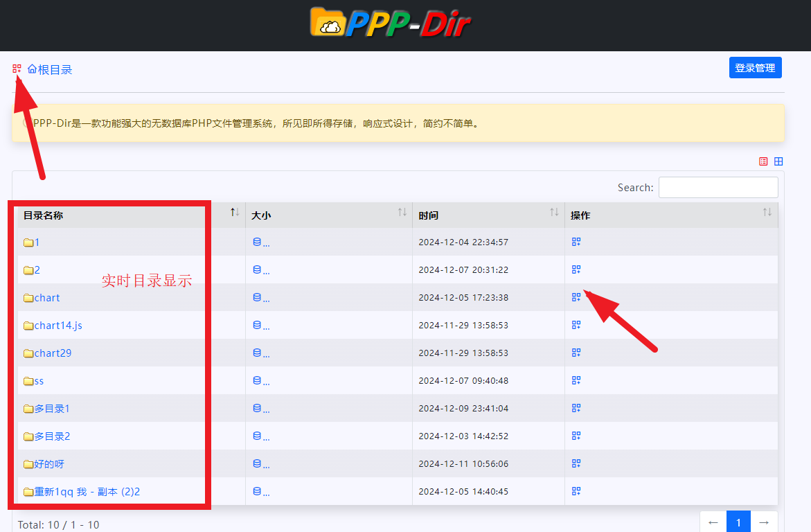
Task: Go to 根目录 breadcrumb link
Action: (x=50, y=69)
